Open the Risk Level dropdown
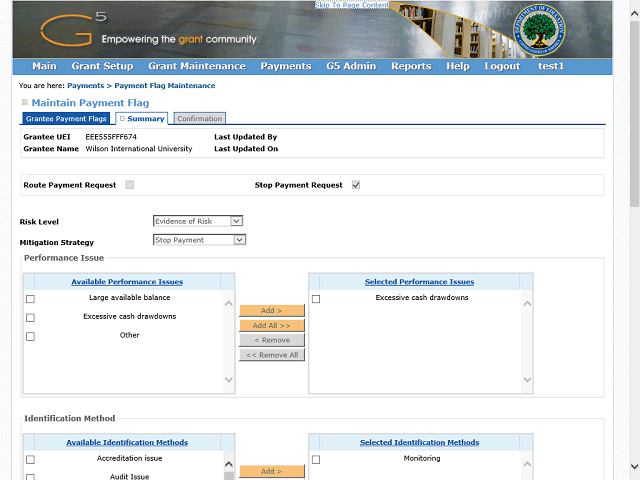The width and height of the screenshot is (640, 480). click(198, 221)
